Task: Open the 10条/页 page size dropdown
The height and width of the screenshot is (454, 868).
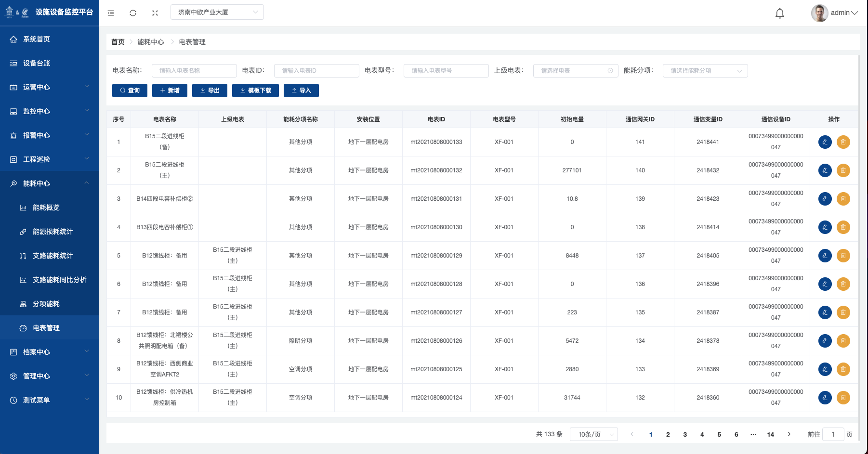Action: pos(593,434)
